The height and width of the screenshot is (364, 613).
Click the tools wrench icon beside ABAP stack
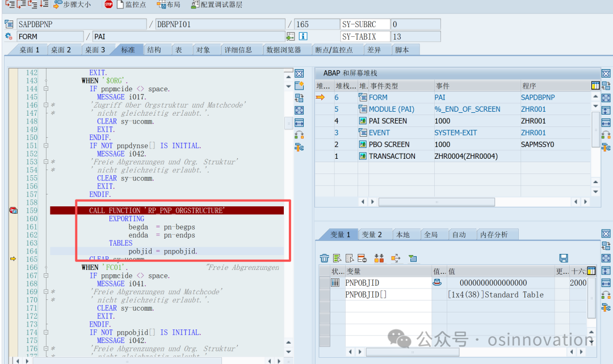[606, 147]
